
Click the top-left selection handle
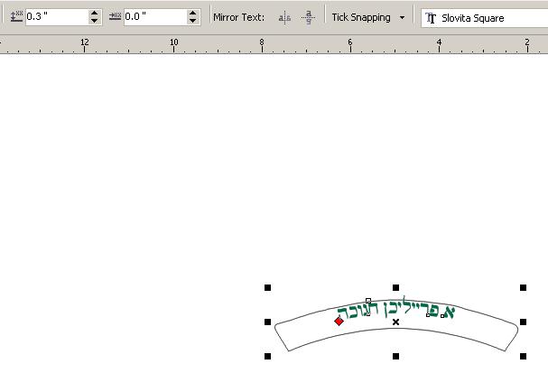point(268,287)
